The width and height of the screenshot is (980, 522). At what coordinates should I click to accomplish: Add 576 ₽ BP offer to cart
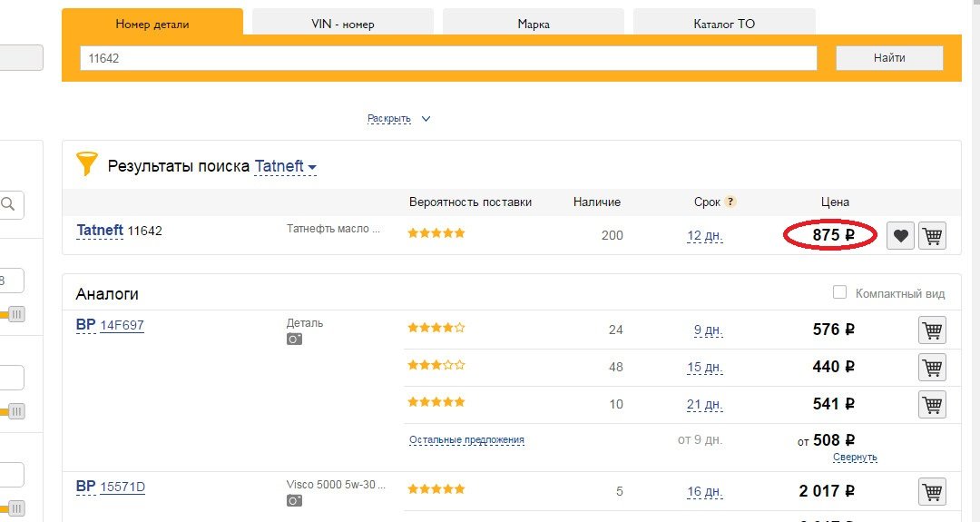click(x=932, y=330)
